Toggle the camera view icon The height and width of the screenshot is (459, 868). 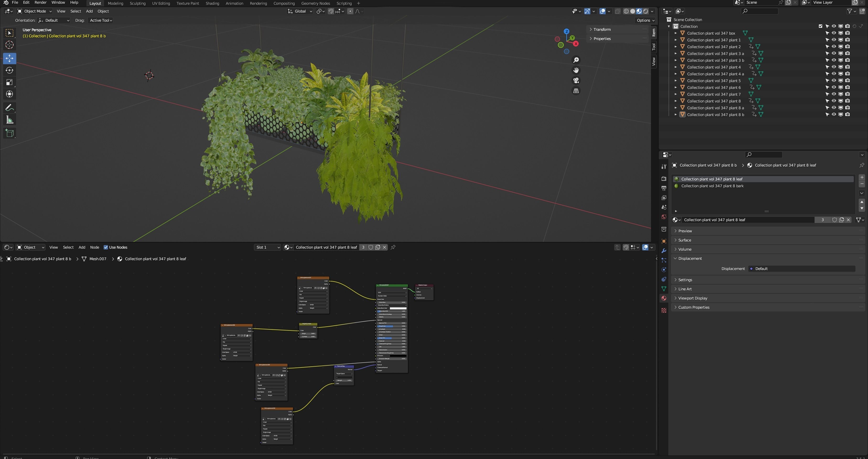coord(576,81)
